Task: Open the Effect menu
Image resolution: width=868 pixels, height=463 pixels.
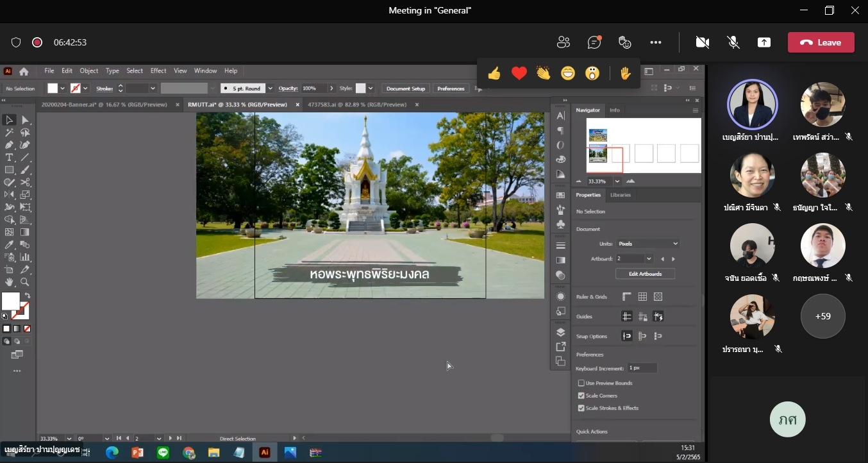Action: [x=158, y=71]
